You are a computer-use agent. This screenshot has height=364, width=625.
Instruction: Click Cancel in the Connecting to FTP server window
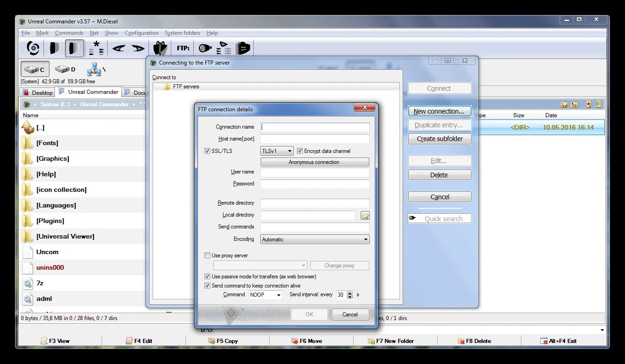[x=440, y=197]
